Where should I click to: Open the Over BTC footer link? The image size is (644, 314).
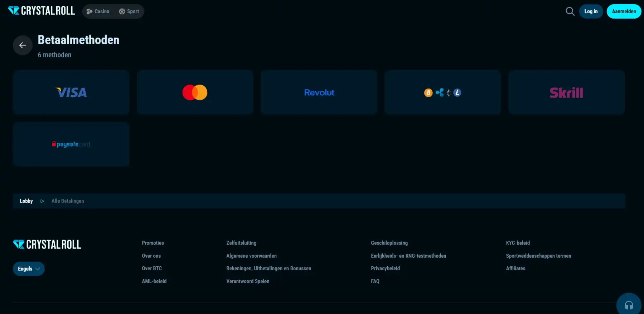(x=152, y=268)
